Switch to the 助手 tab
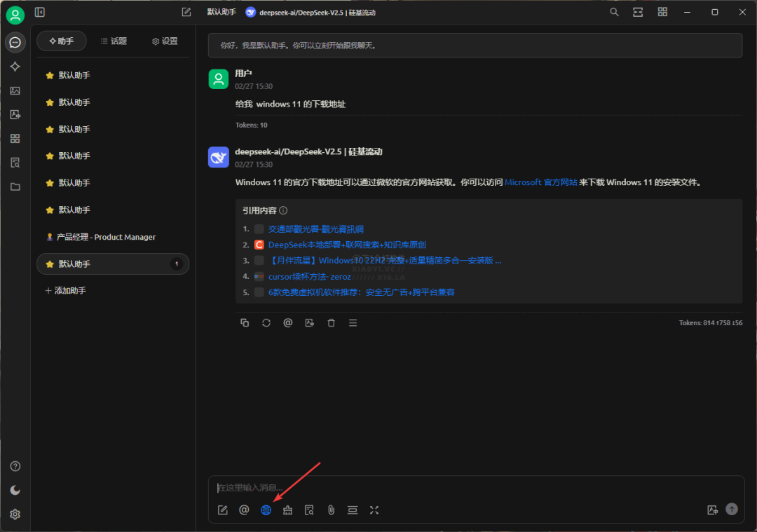757x532 pixels. [62, 41]
